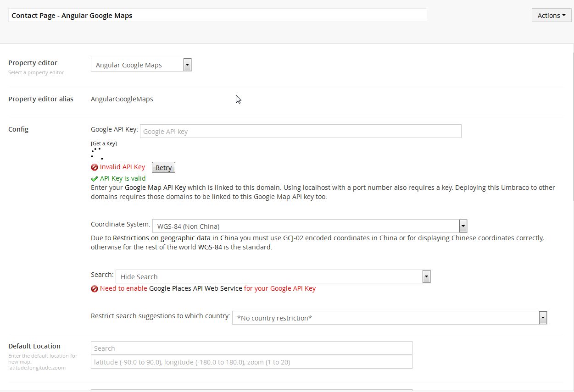This screenshot has height=392, width=574.
Task: Click the Default Location label
Action: tap(34, 346)
